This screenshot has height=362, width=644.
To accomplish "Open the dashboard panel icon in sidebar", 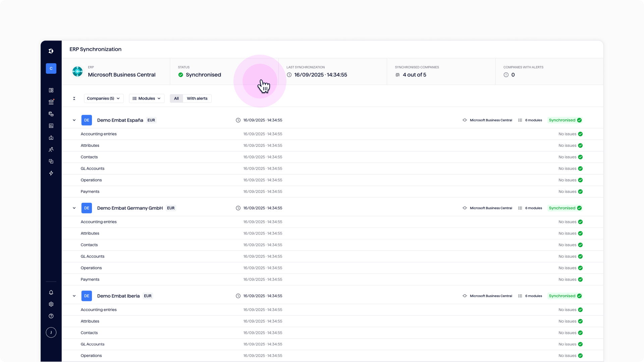I will click(x=51, y=90).
